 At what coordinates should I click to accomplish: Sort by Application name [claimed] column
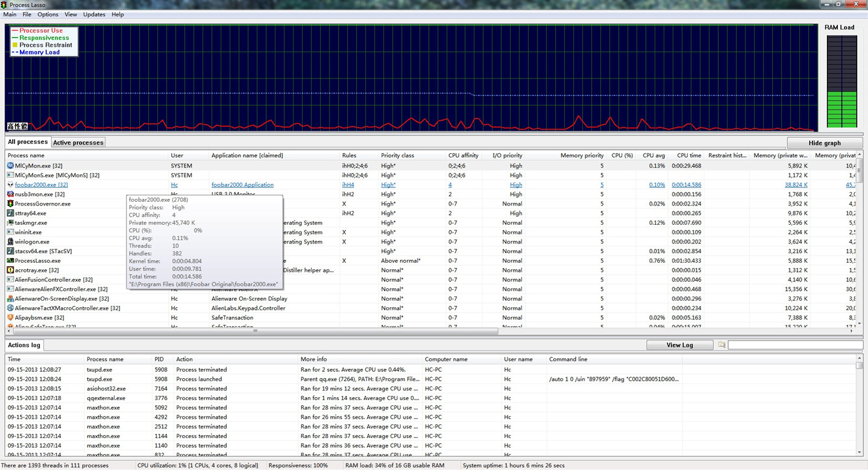coord(274,155)
